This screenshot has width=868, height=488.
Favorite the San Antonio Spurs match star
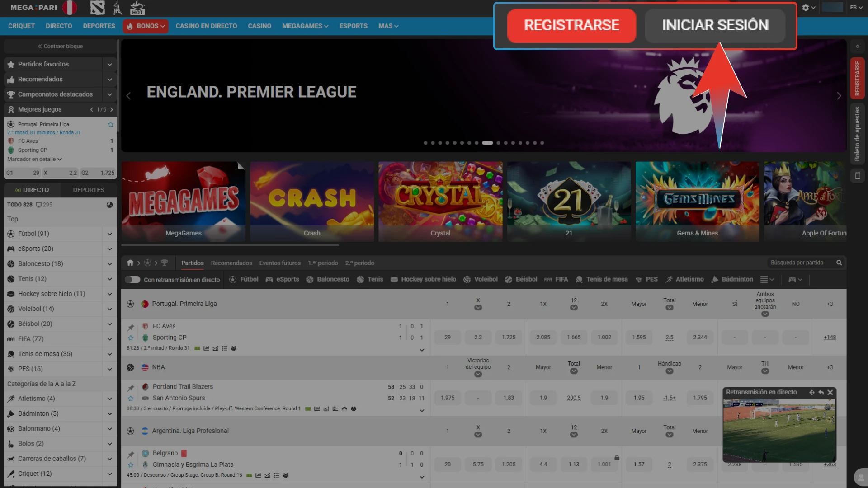click(131, 399)
